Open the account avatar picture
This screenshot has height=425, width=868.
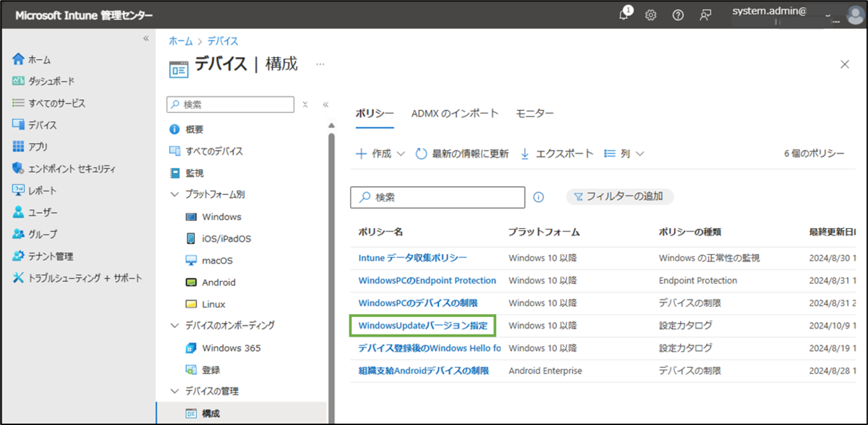[x=854, y=14]
